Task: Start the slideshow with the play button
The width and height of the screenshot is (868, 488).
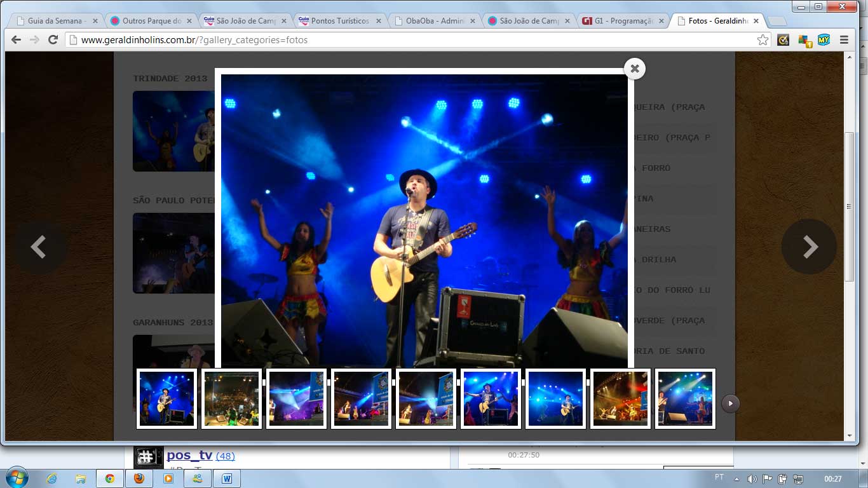Action: [730, 403]
